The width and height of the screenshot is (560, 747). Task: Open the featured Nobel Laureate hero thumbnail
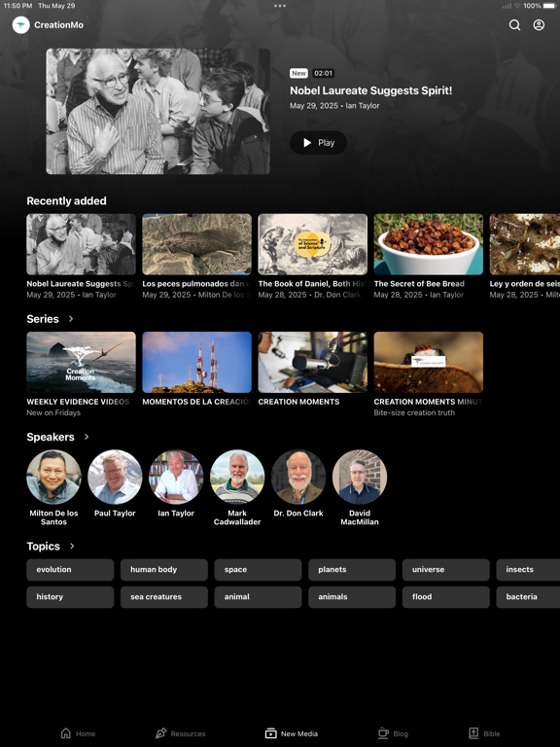click(158, 111)
